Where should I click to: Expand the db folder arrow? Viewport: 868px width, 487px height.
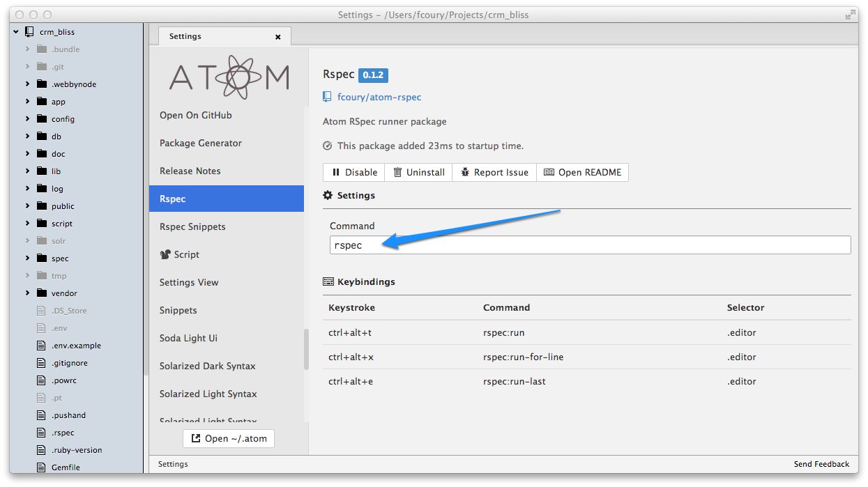coord(28,136)
